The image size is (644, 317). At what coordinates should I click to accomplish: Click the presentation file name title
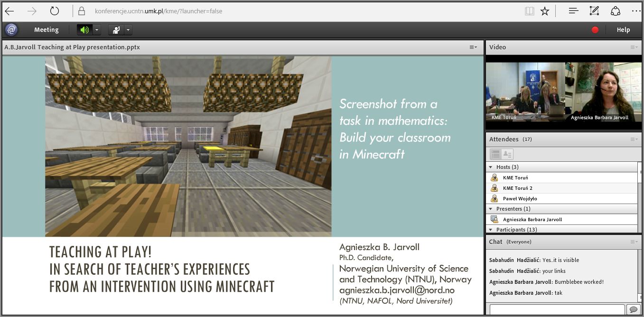[x=72, y=47]
